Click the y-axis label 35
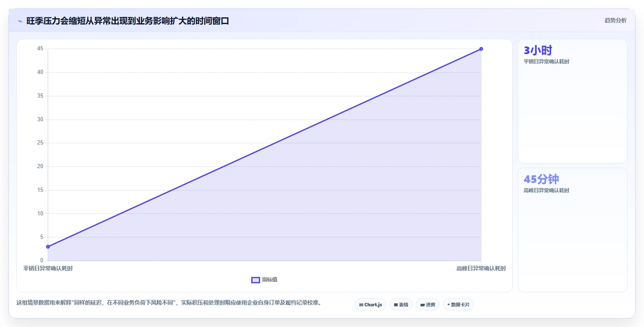This screenshot has height=327, width=644. [40, 96]
